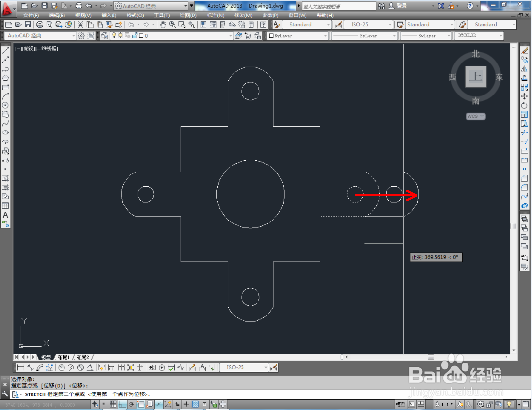Select the Move tool in modify toolbar

tap(525, 96)
